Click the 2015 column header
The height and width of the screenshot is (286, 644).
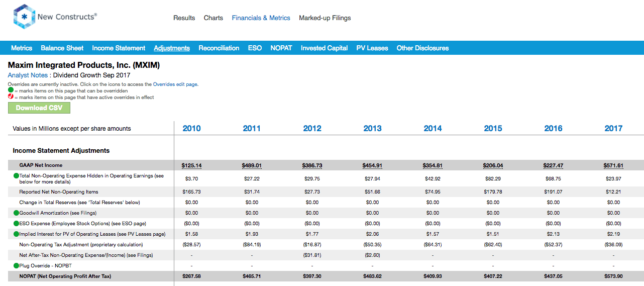493,129
